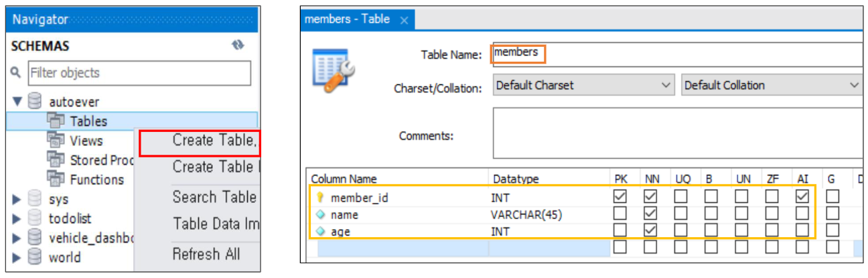868x278 pixels.
Task: Click the Functions folder icon
Action: pyautogui.click(x=56, y=179)
